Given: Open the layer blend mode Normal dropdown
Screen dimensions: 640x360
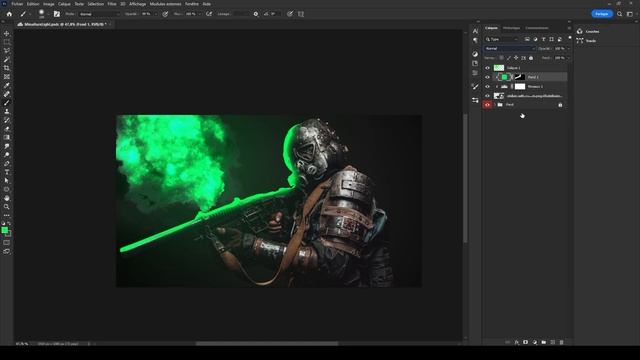Looking at the screenshot, I should pyautogui.click(x=509, y=49).
